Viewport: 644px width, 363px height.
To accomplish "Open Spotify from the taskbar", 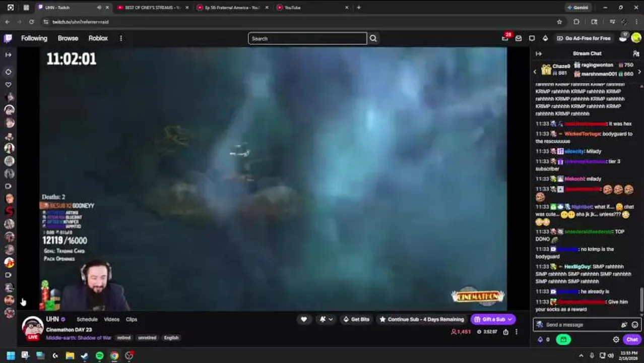I will click(99, 355).
